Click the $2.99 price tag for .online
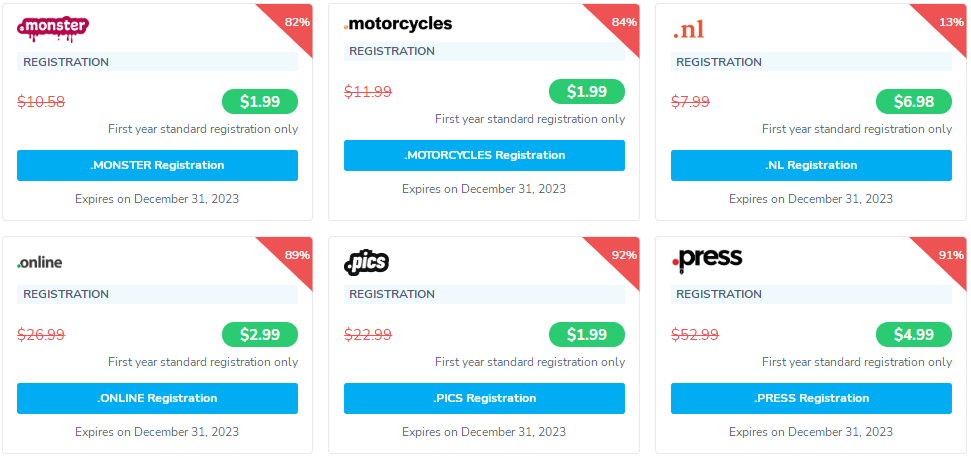This screenshot has height=458, width=971. tap(259, 334)
